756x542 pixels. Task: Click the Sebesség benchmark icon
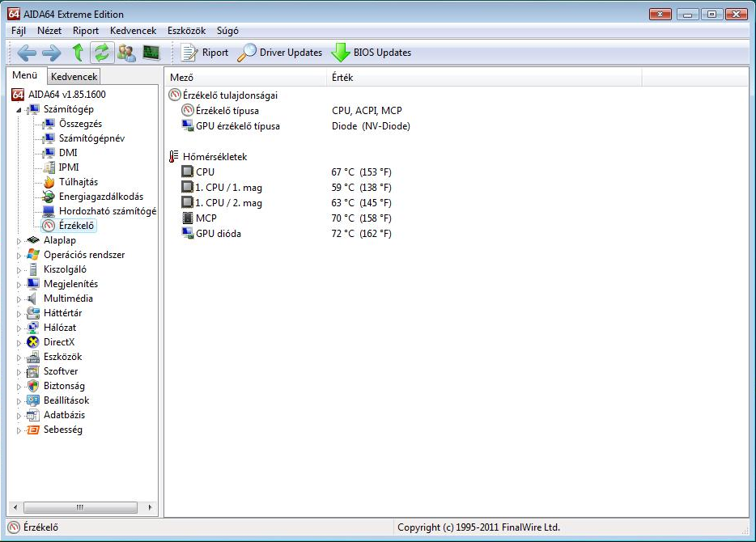tap(33, 430)
